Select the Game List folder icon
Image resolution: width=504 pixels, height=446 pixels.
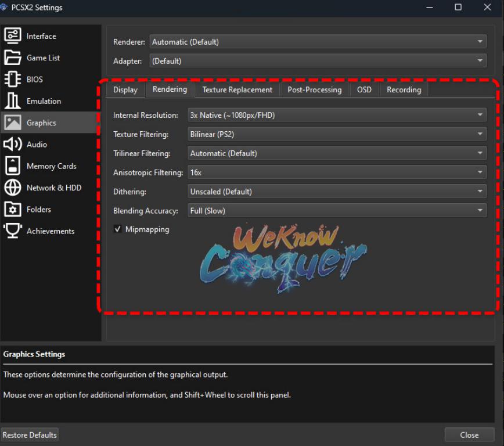tap(13, 57)
